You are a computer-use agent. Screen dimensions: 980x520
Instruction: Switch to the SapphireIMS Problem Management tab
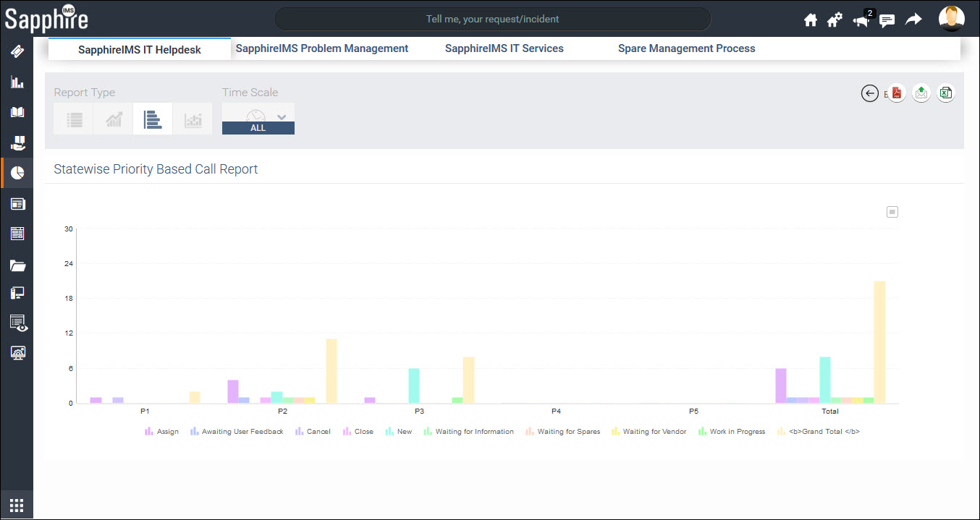coord(322,48)
